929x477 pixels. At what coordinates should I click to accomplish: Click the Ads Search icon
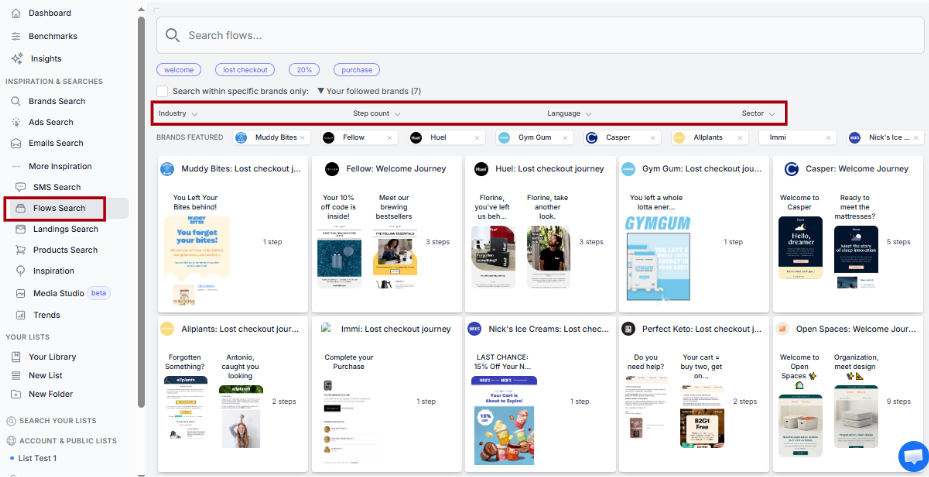16,122
